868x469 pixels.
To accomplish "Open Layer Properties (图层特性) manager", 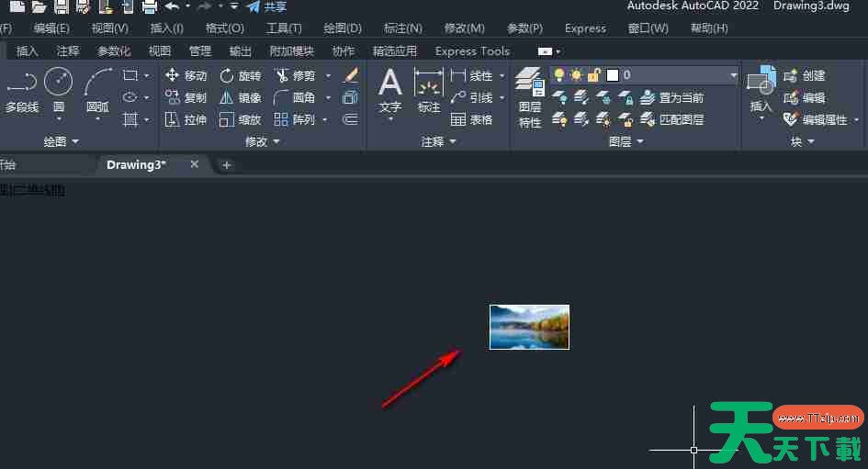I will pyautogui.click(x=530, y=98).
